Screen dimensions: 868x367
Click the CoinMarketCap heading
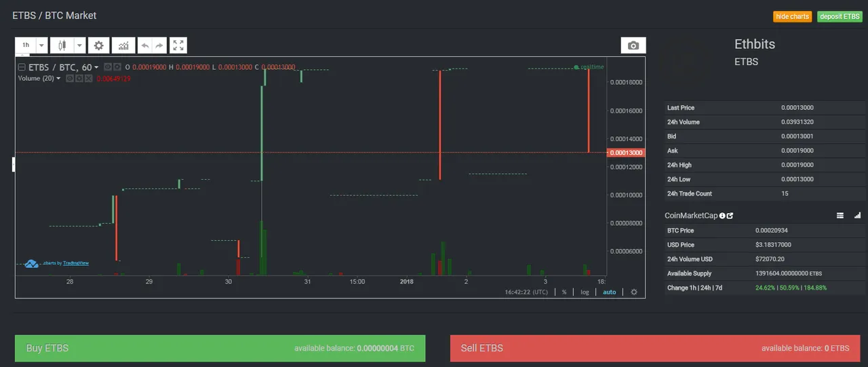click(x=691, y=216)
